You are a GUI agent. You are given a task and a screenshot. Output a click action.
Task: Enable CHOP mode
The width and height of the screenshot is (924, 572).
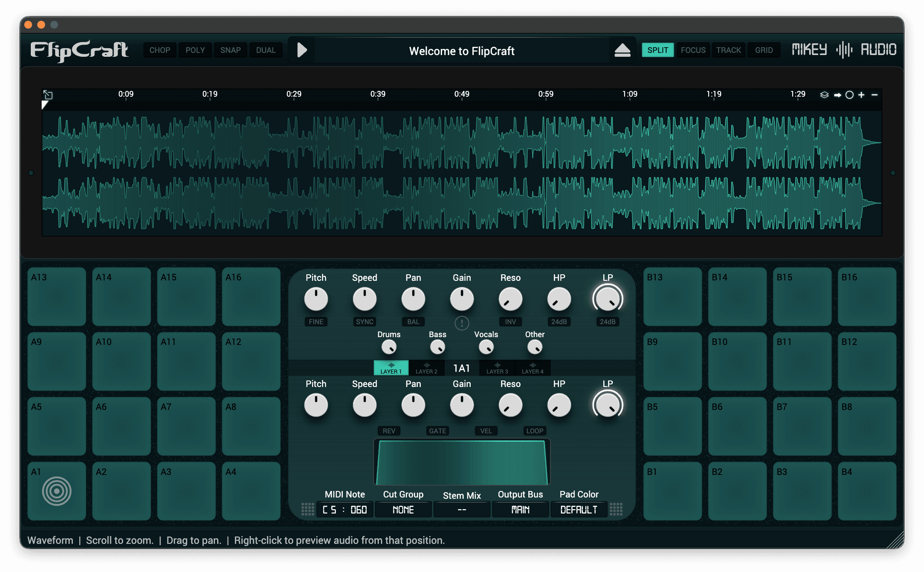[x=159, y=50]
